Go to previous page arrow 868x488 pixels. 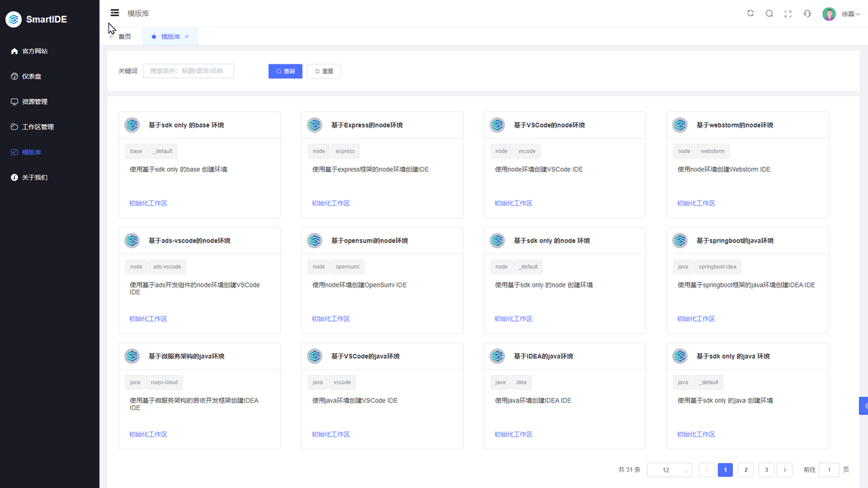coord(706,470)
